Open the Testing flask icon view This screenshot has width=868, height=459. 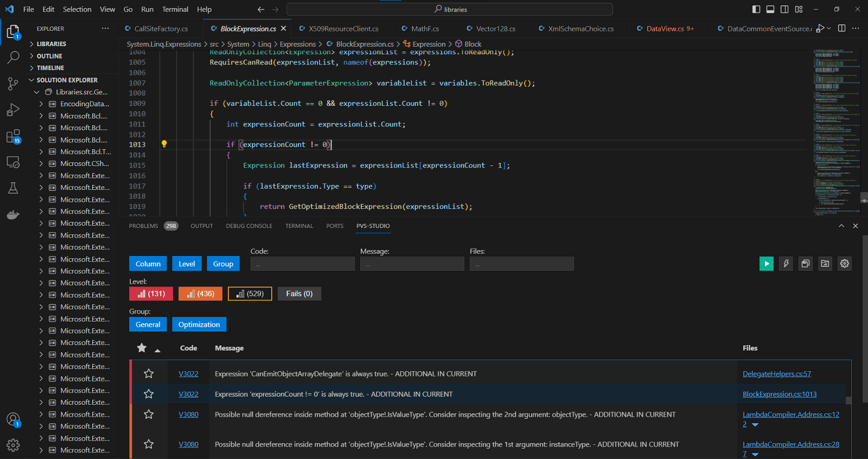[x=13, y=188]
